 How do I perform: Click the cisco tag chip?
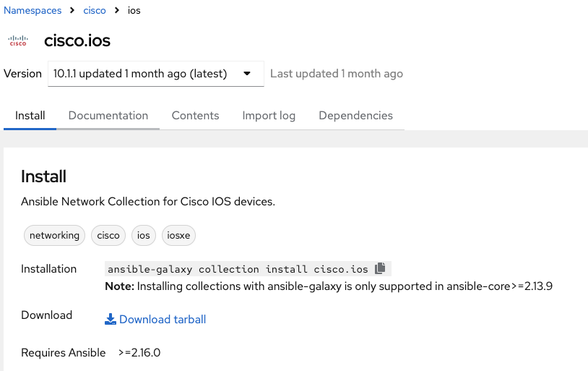pyautogui.click(x=108, y=236)
